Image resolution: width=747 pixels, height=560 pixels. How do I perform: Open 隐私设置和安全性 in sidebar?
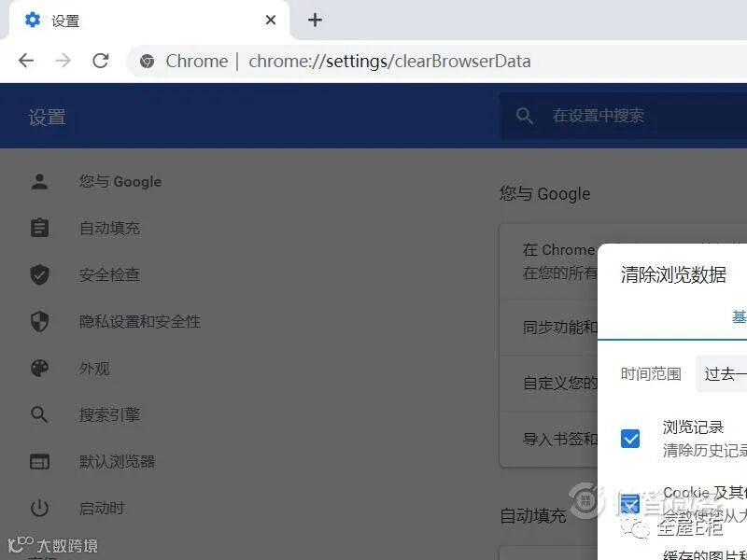139,321
